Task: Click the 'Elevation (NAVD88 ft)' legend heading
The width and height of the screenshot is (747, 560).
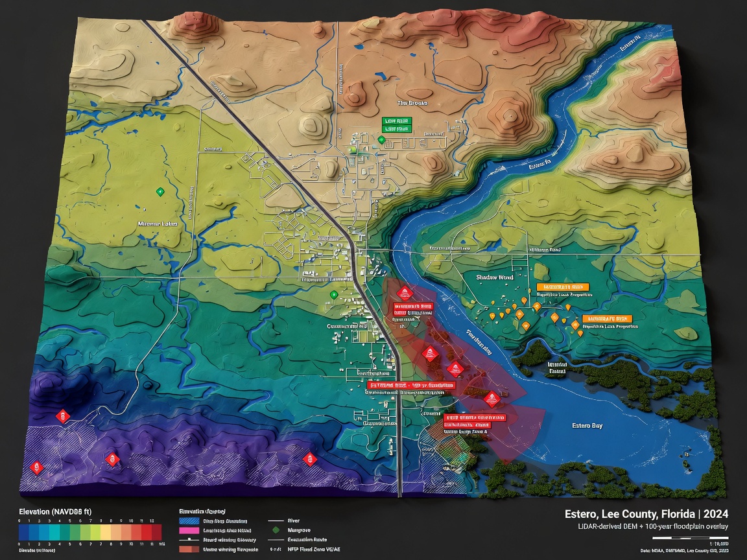Action: pyautogui.click(x=55, y=512)
